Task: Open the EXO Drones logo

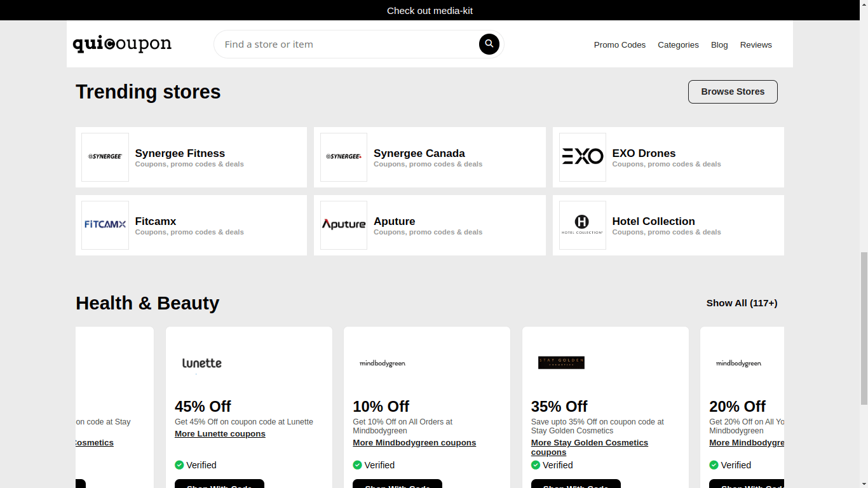Action: [x=582, y=157]
